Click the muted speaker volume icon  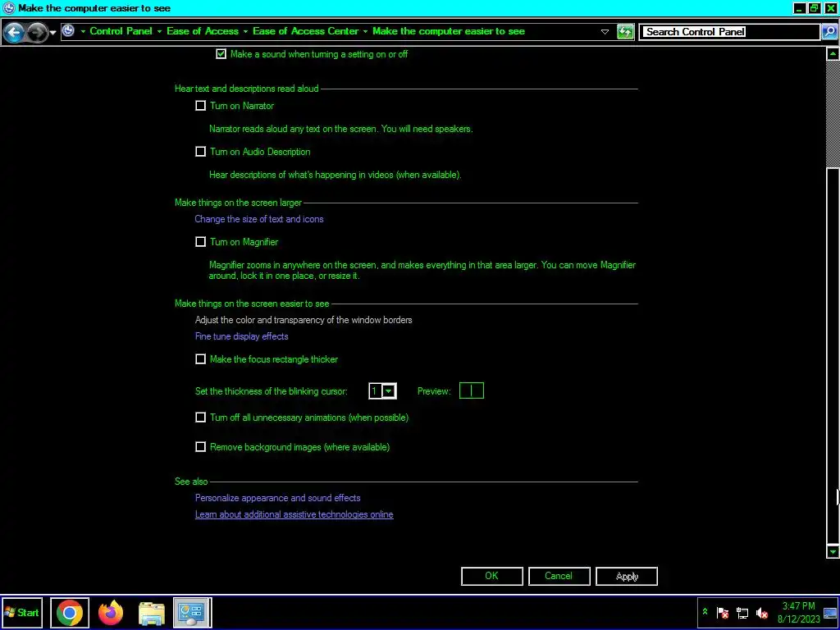pyautogui.click(x=761, y=613)
